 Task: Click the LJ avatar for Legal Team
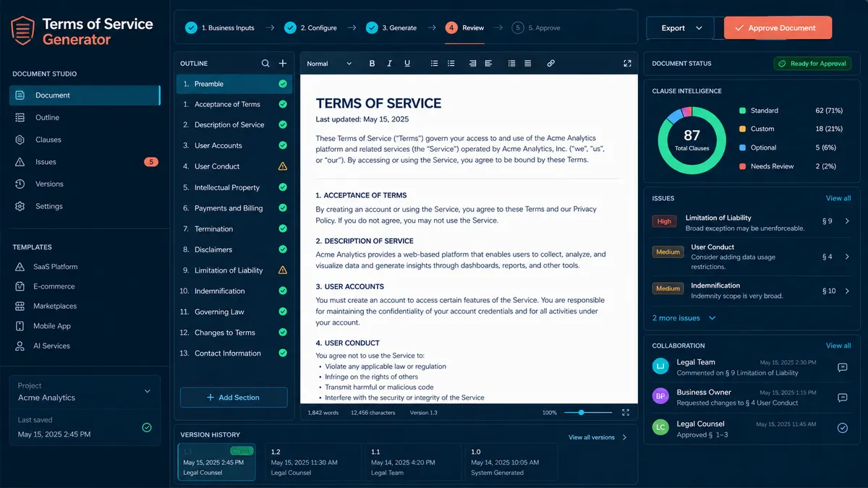pyautogui.click(x=660, y=366)
